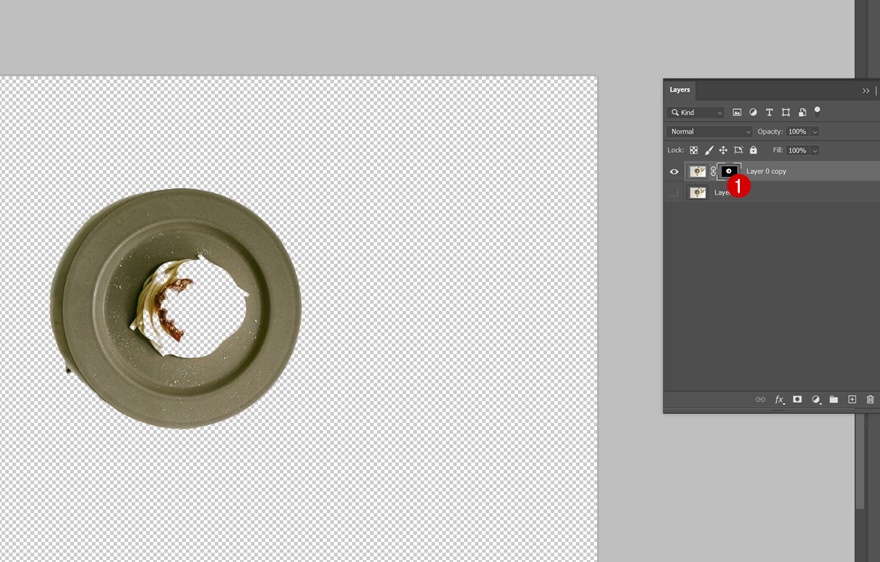Add layer style fx button
This screenshot has width=880, height=562.
pos(779,399)
